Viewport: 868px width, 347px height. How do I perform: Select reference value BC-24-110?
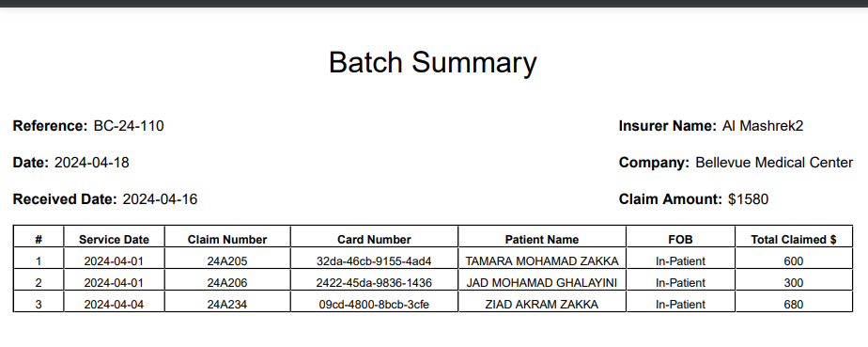pos(129,126)
